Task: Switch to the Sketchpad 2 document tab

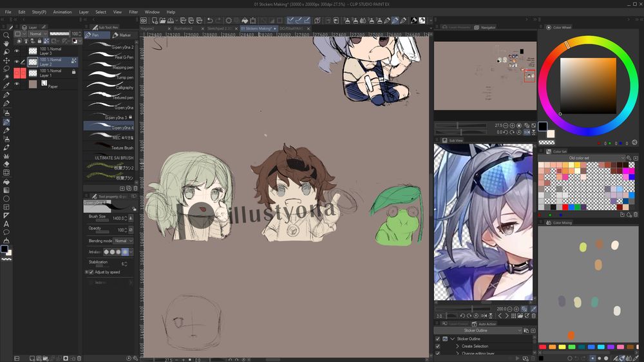Action: coord(220,28)
